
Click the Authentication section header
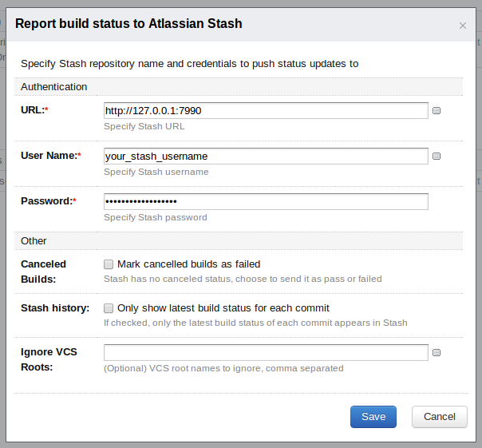(x=53, y=87)
